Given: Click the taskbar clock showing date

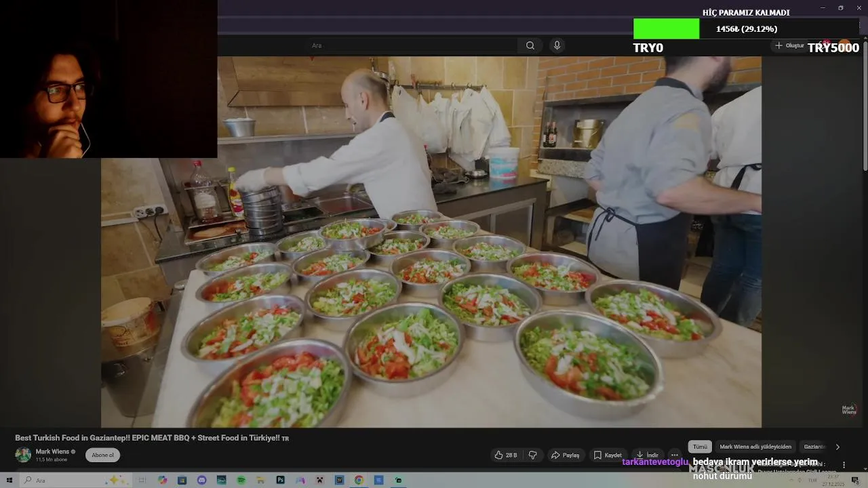Looking at the screenshot, I should click(x=832, y=480).
